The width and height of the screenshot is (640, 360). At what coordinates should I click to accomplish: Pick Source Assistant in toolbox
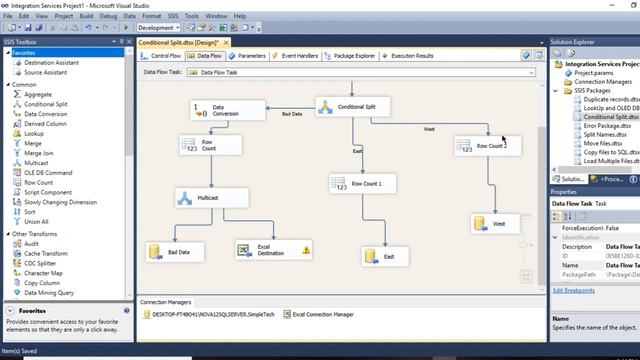[x=45, y=72]
